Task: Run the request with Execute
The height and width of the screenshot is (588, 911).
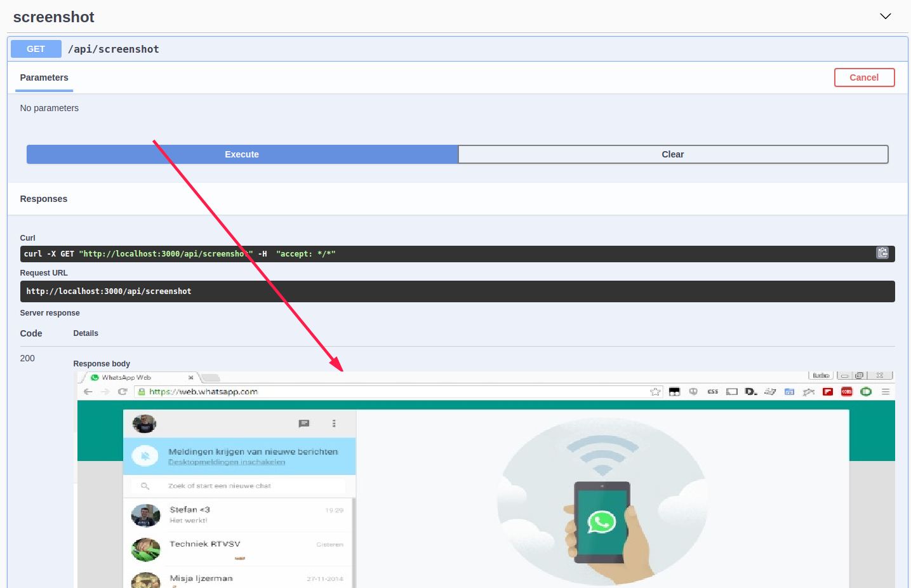Action: pos(242,154)
